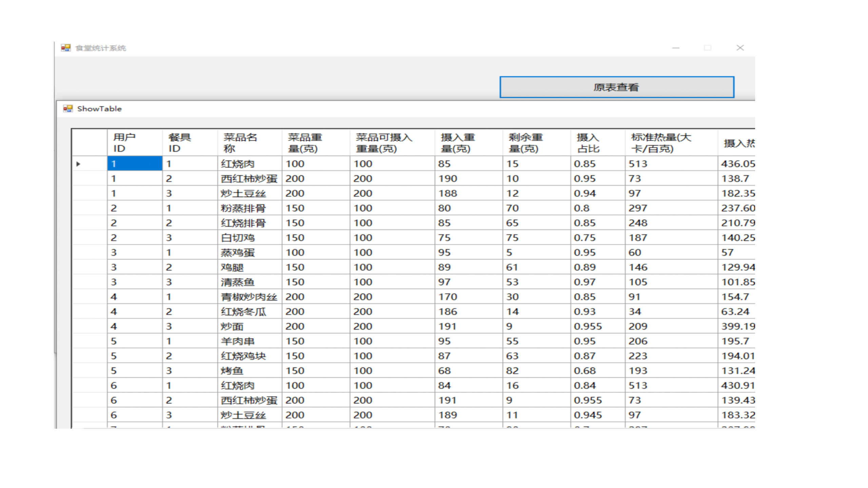
Task: Click the 摄入占比 column header
Action: (x=597, y=143)
